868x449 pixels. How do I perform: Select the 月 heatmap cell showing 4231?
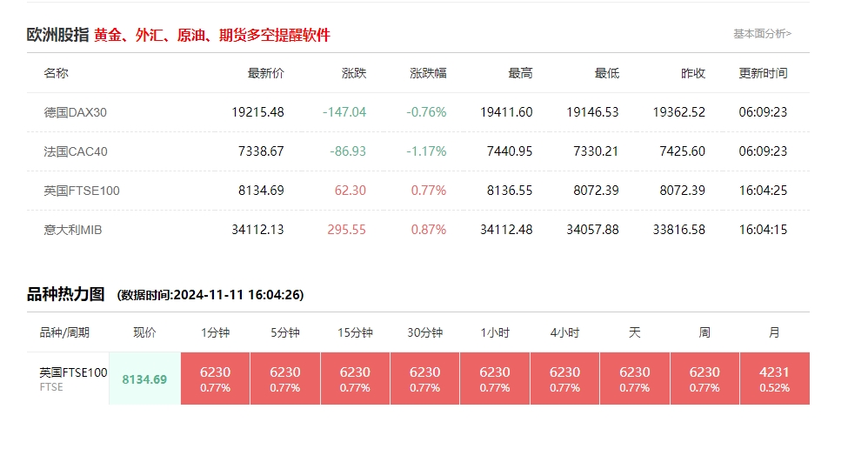(774, 379)
